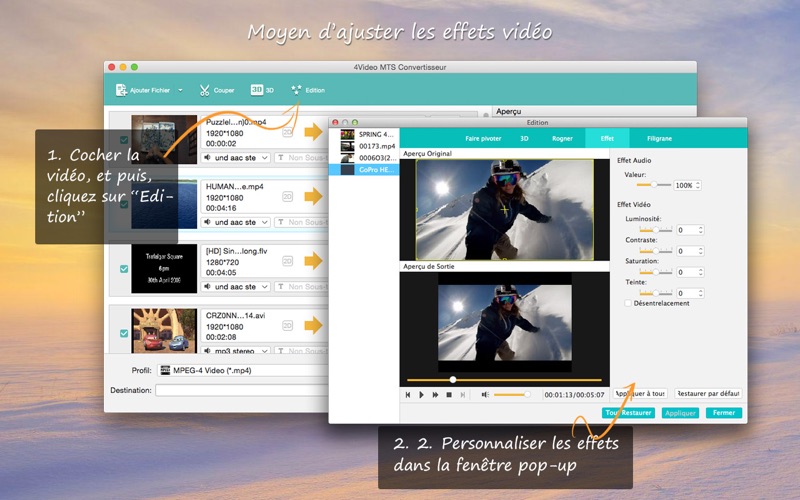800x500 pixels.
Task: Open audio track dropdown of the flv video
Action: click(236, 287)
